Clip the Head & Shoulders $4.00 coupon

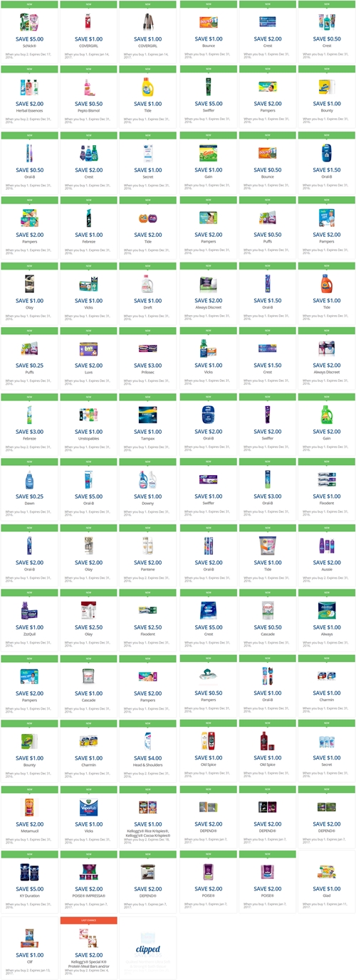[148, 751]
